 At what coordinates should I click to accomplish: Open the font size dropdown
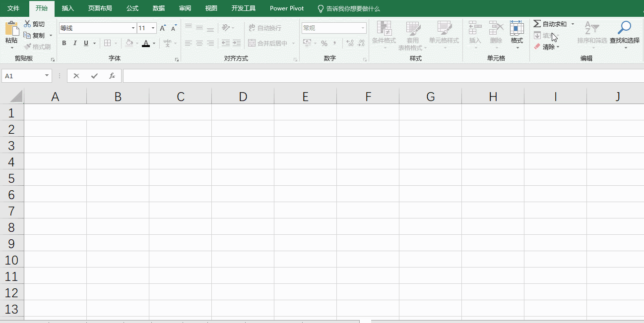pyautogui.click(x=153, y=28)
